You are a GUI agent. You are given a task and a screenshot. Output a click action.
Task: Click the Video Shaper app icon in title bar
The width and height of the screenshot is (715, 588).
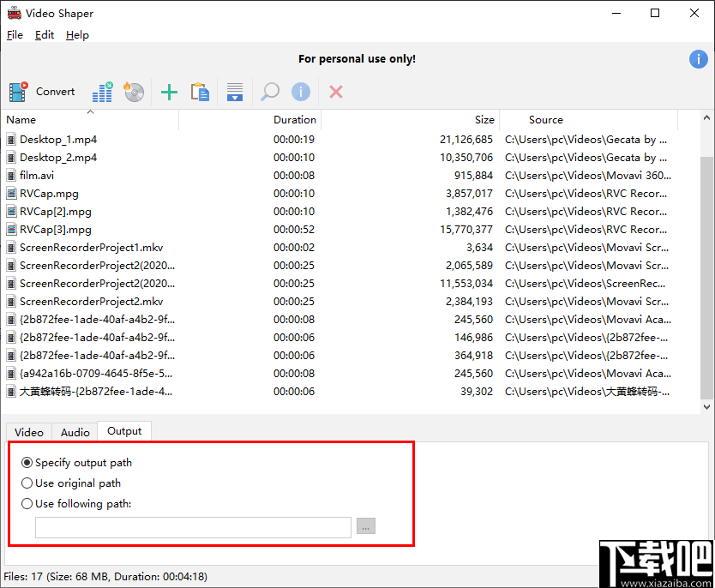click(x=14, y=13)
